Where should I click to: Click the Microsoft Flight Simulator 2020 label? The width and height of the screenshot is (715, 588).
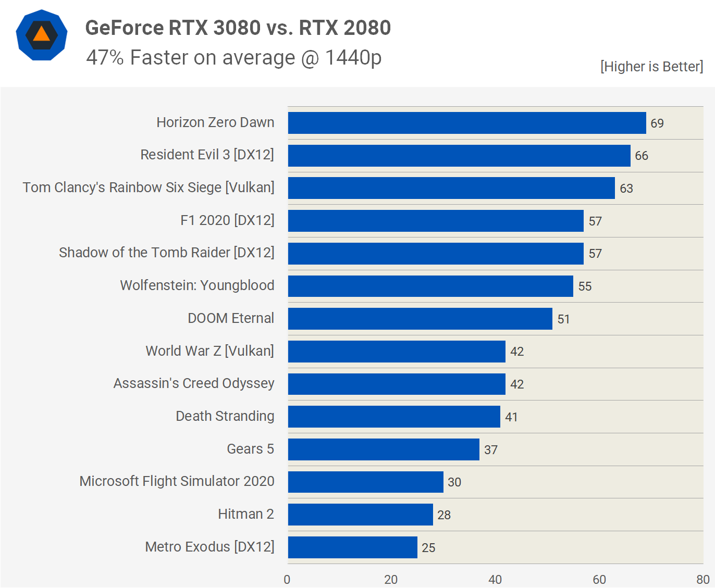[177, 481]
